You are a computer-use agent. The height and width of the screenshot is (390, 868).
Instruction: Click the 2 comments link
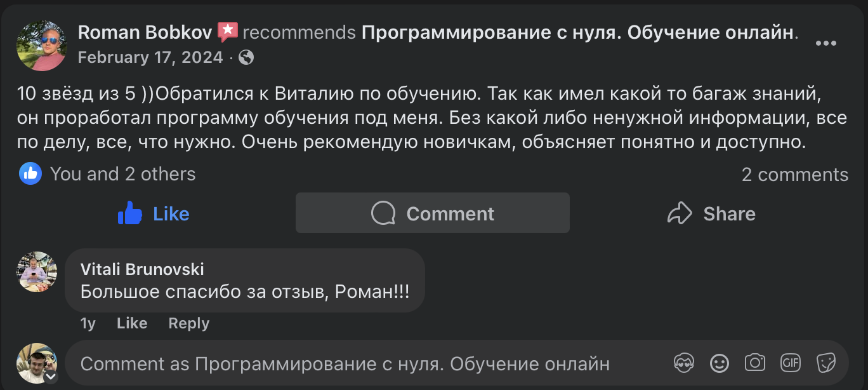pyautogui.click(x=794, y=174)
